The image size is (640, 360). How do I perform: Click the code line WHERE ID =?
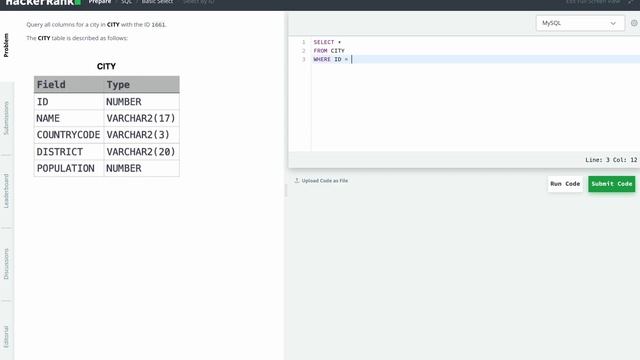(x=331, y=59)
